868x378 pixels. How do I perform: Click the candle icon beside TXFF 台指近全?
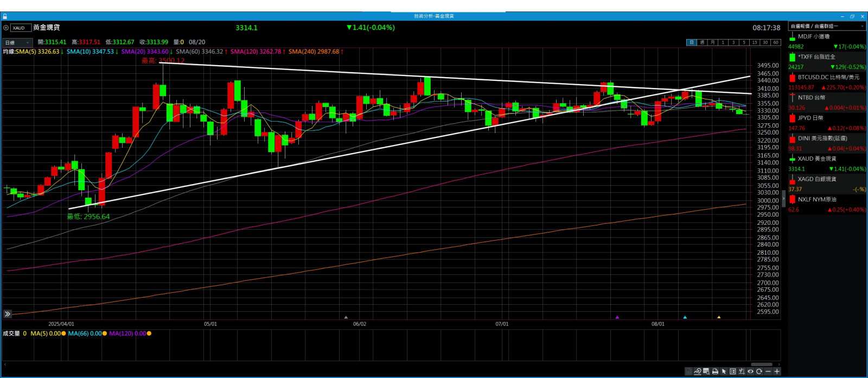coord(792,57)
